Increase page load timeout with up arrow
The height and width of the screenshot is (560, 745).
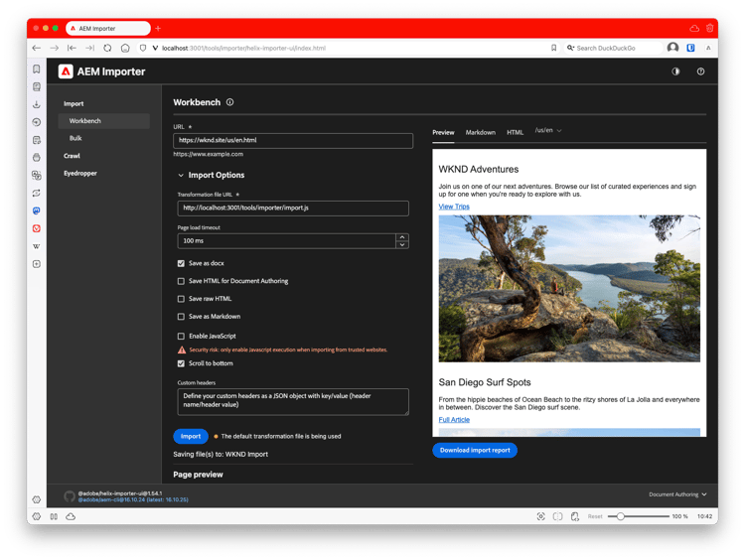(x=402, y=237)
